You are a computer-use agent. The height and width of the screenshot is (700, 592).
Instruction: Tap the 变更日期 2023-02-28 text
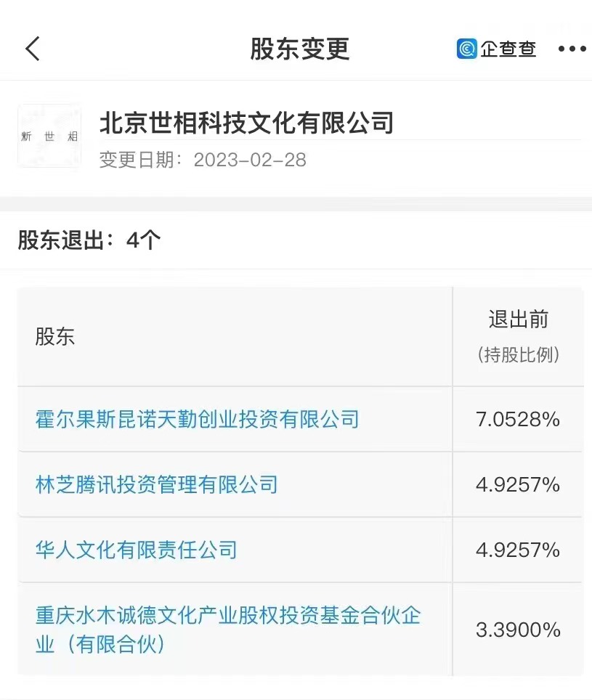(203, 160)
